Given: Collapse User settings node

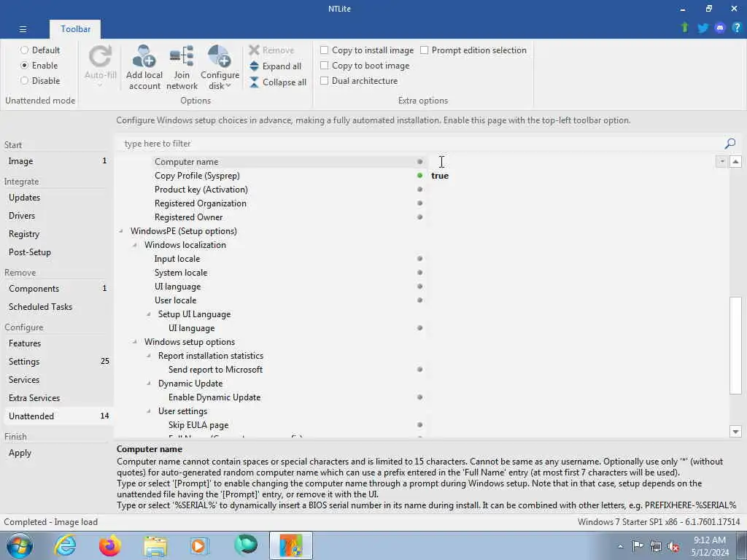Looking at the screenshot, I should [x=149, y=411].
